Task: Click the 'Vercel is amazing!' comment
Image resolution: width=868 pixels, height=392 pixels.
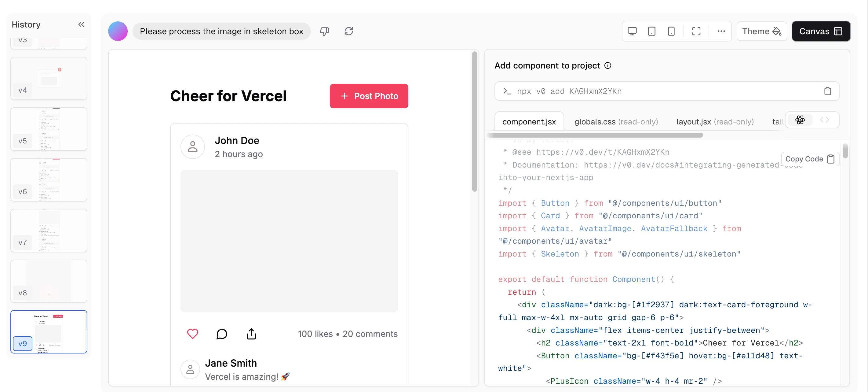Action: point(247,377)
